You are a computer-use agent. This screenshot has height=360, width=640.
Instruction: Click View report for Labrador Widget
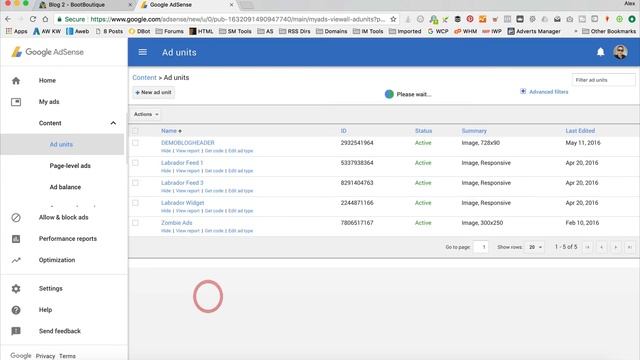coord(188,211)
